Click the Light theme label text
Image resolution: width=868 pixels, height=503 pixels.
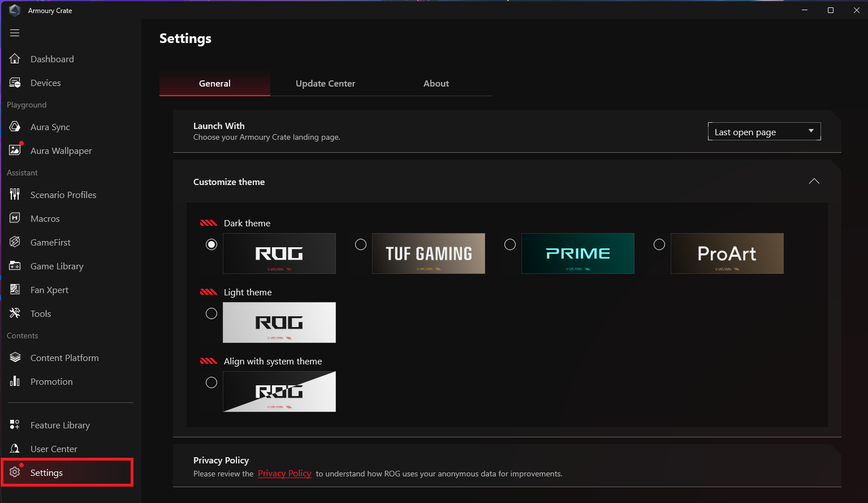click(248, 293)
